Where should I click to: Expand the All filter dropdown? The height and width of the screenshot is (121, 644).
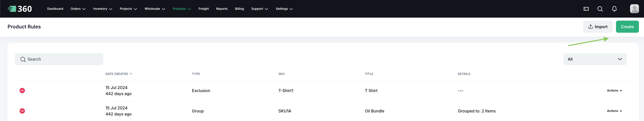click(x=595, y=59)
